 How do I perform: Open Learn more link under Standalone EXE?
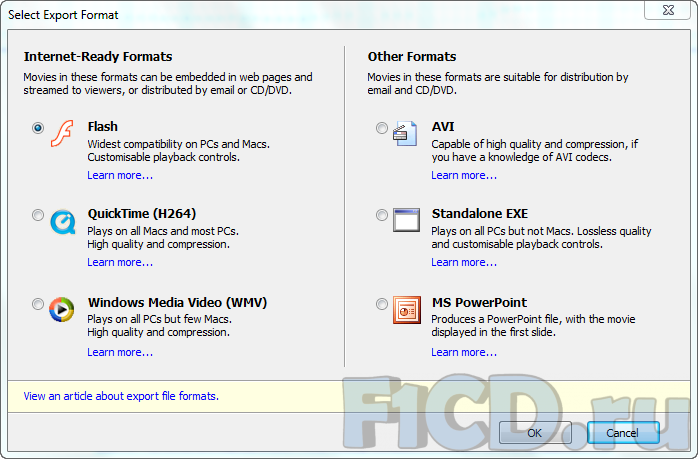(x=464, y=263)
